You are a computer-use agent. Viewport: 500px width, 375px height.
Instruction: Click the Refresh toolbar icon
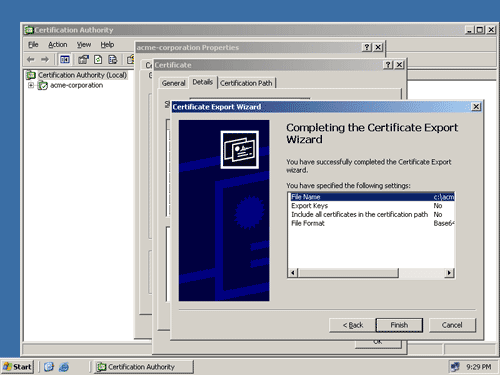tap(98, 60)
